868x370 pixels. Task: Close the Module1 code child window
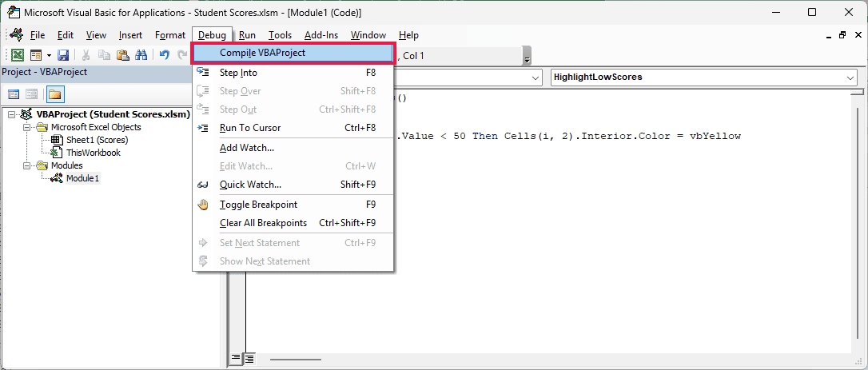pos(857,35)
